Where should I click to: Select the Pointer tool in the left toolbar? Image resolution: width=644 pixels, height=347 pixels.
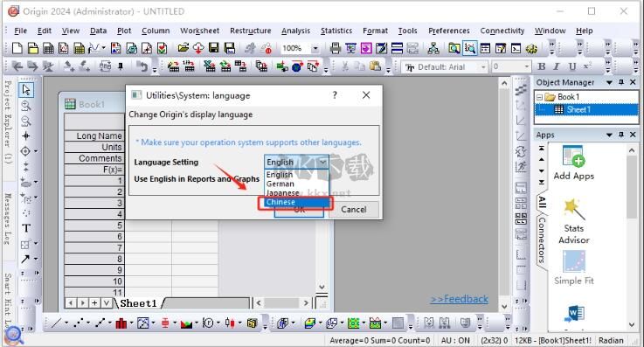click(26, 90)
